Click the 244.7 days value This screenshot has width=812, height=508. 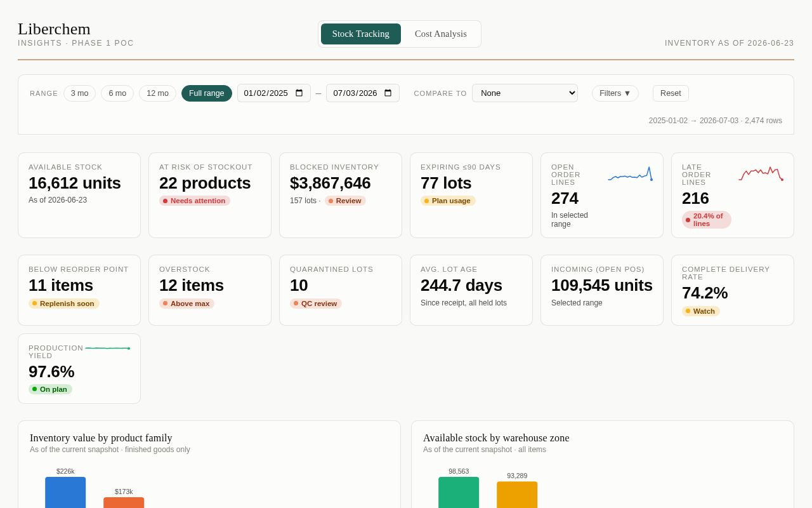[461, 285]
